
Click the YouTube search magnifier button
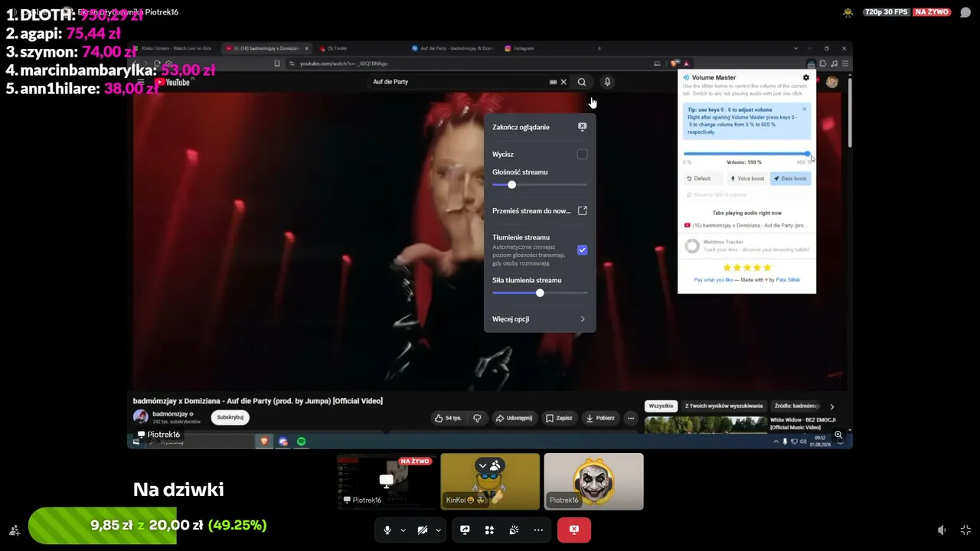click(582, 82)
